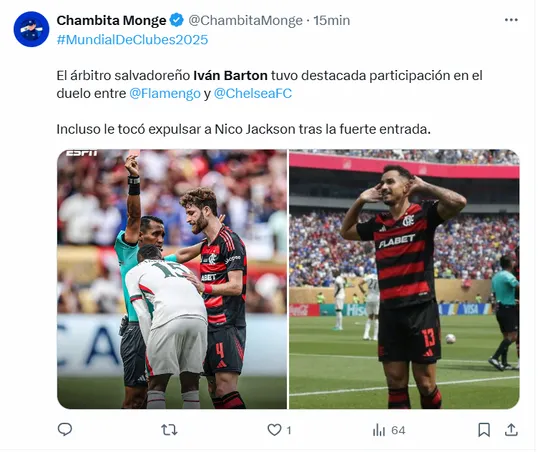The image size is (538, 452).
Task: Click the blue verified badge next to Chambita Monge
Action: (x=177, y=20)
